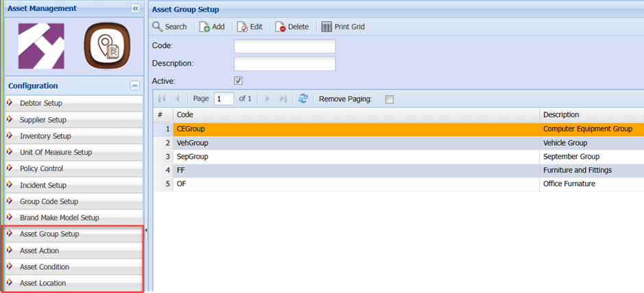
Task: Click into the Code input field
Action: (284, 47)
